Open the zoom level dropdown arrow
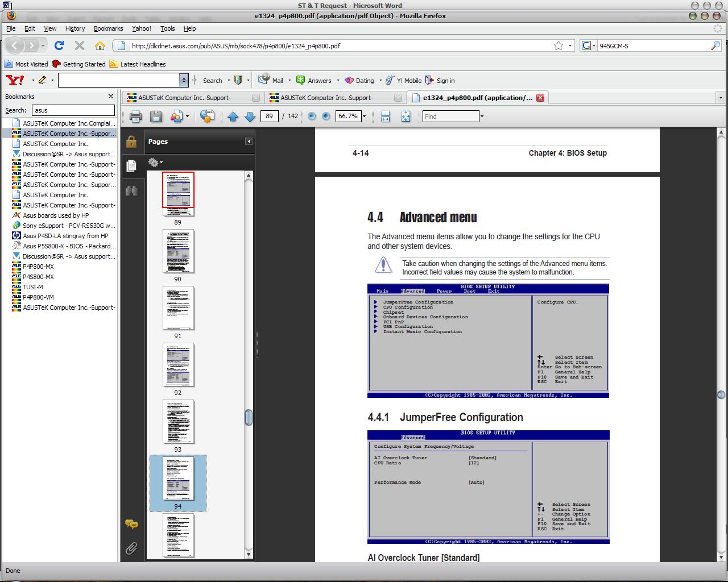The image size is (728, 582). pos(365,117)
